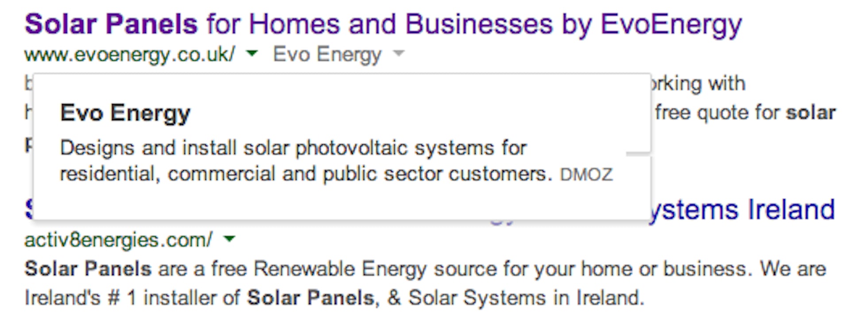Expand green arrow beside activ8energies.com

(229, 239)
